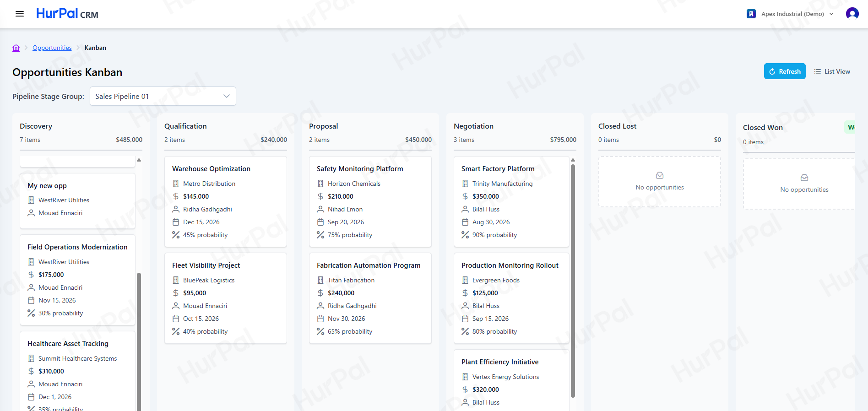Switch to List View
Viewport: 868px width, 411px height.
pos(832,71)
